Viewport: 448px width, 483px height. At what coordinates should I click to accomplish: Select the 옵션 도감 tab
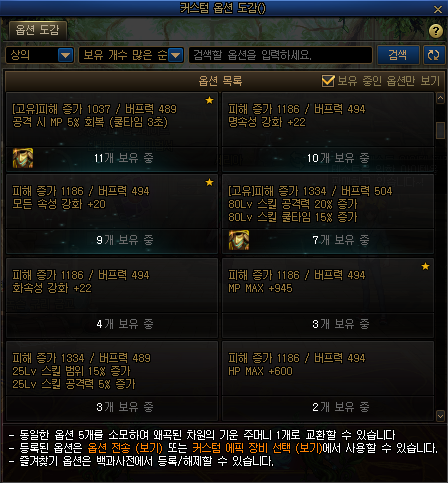click(38, 30)
